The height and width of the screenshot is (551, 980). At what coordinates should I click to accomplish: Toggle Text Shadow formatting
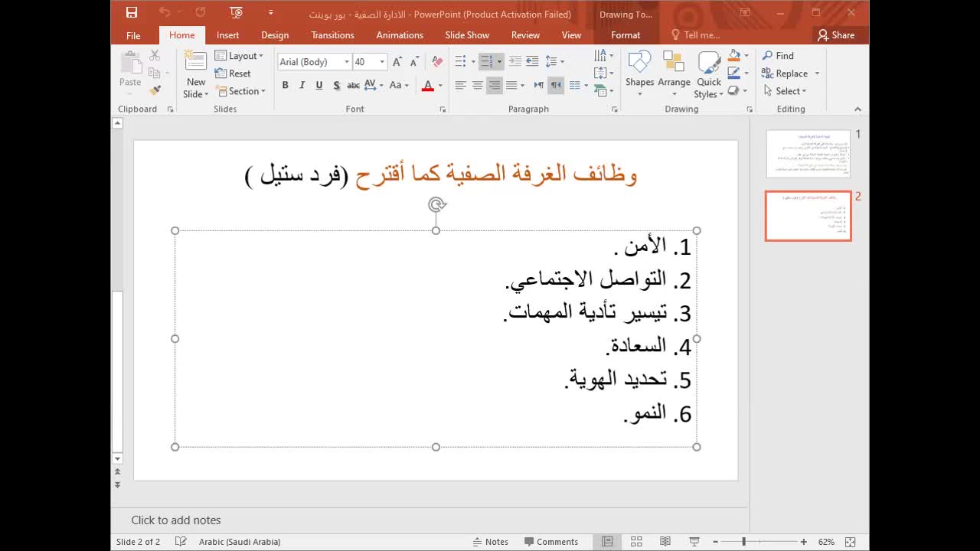pyautogui.click(x=336, y=85)
